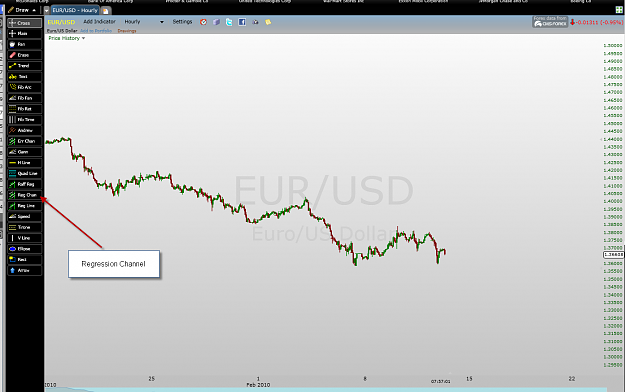Image resolution: width=625 pixels, height=392 pixels.
Task: Choose the Speed lines tool
Action: [24, 217]
